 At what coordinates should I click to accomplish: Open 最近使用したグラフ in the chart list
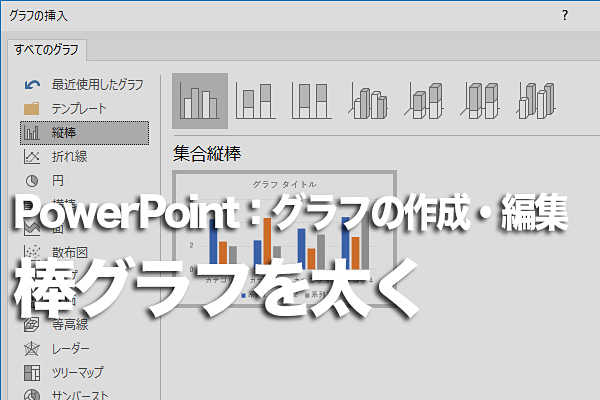pyautogui.click(x=84, y=85)
